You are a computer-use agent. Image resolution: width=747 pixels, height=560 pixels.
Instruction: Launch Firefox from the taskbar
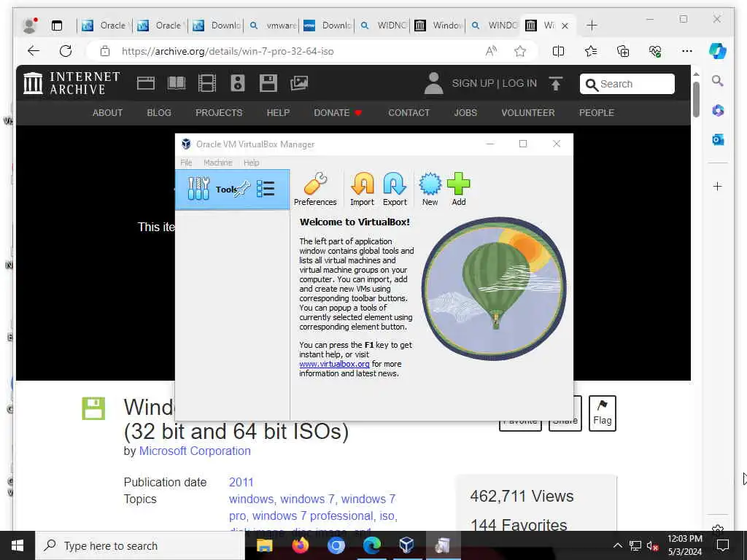[x=300, y=545]
